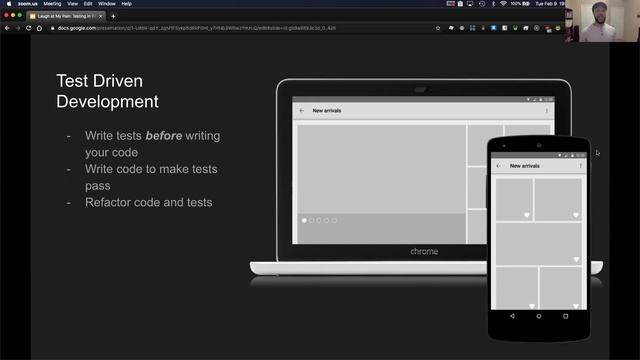Open the Time Machine clock icon

click(x=482, y=4)
